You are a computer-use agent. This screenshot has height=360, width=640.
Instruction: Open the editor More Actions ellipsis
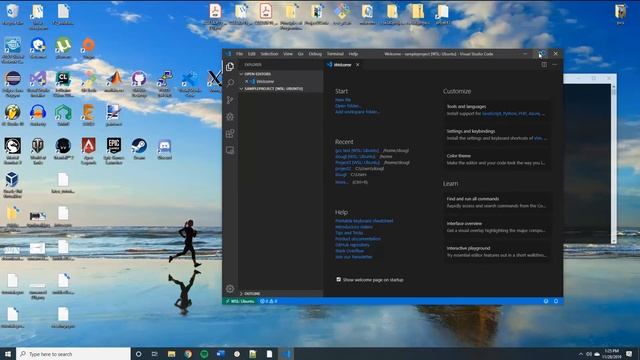pyautogui.click(x=554, y=64)
